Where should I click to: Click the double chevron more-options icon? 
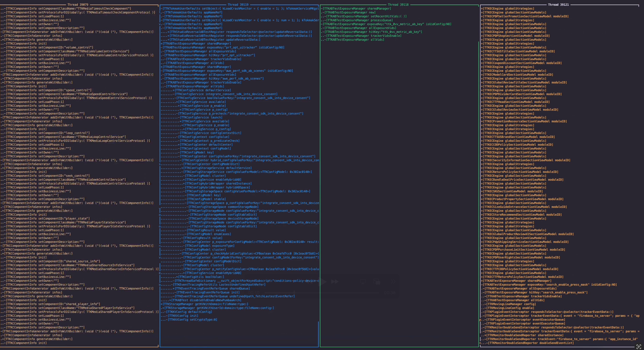point(393,282)
